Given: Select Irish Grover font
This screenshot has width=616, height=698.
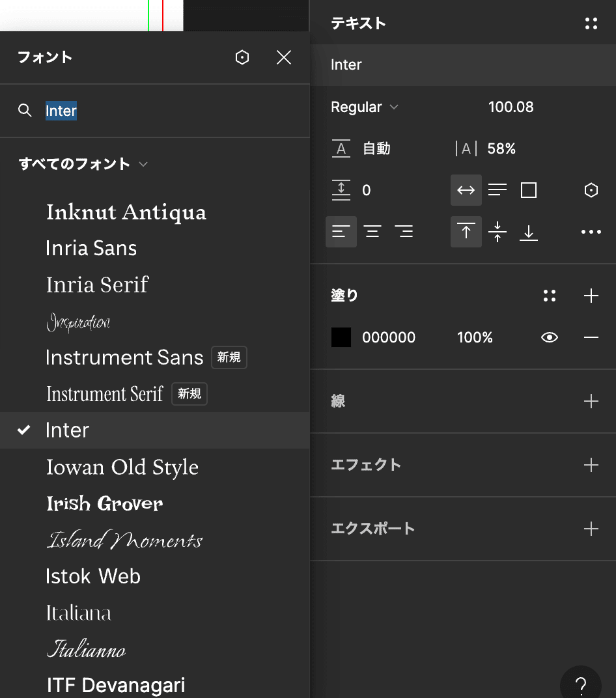Looking at the screenshot, I should click(105, 503).
